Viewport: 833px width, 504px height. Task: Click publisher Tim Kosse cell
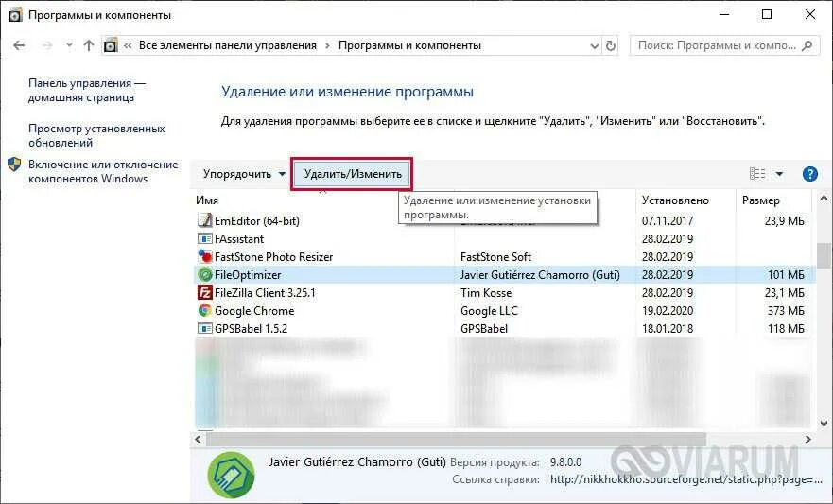coord(486,293)
